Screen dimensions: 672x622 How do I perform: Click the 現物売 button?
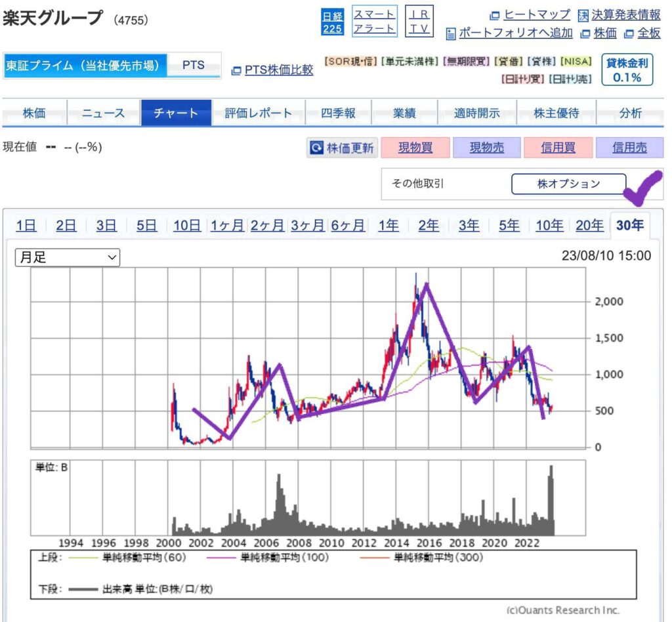tap(487, 148)
